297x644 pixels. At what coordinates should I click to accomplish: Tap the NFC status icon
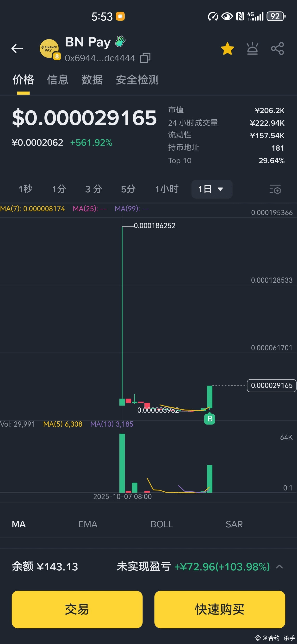tap(240, 17)
